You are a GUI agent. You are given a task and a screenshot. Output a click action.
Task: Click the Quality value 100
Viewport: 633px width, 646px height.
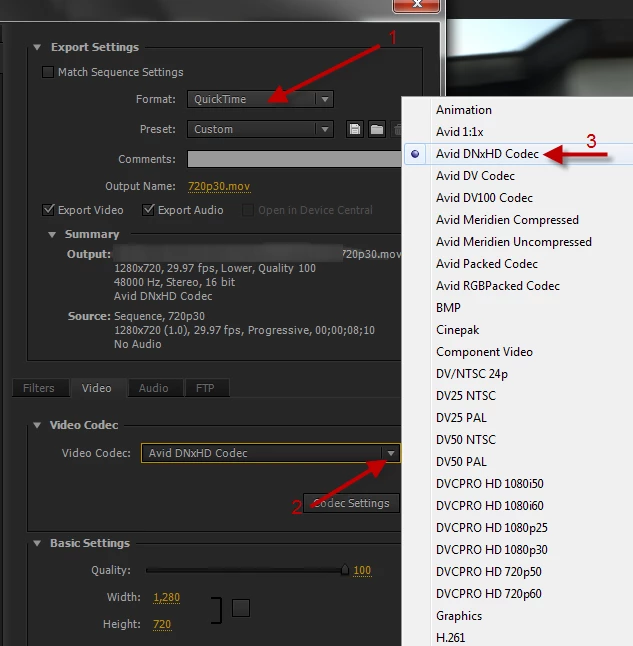362,570
